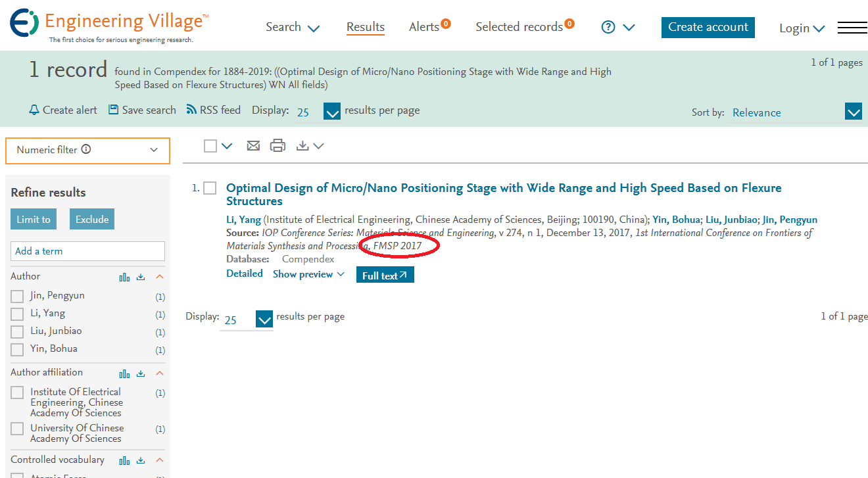Open the Author facet chart icon

coord(125,277)
